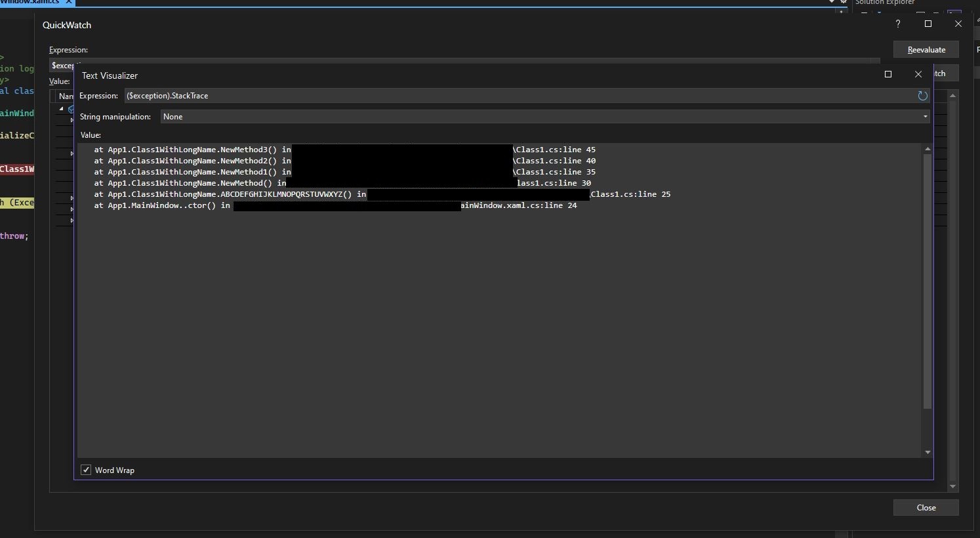The height and width of the screenshot is (538, 980).
Task: Click the Reevaluate button
Action: coord(926,50)
